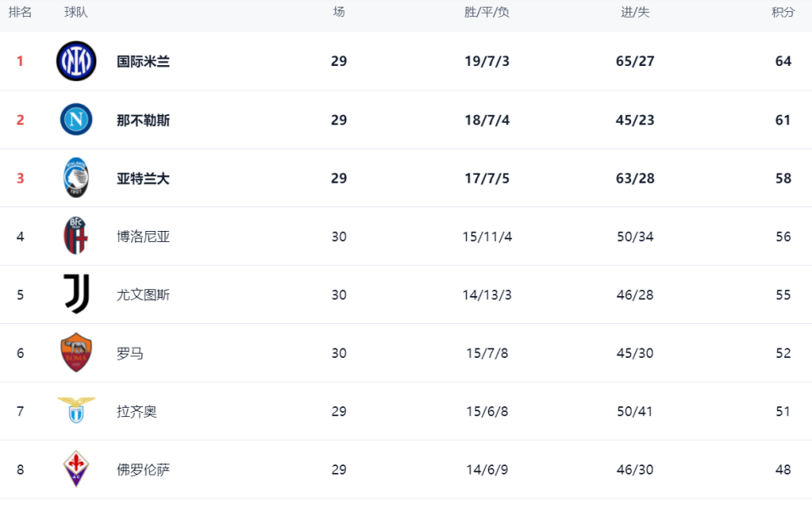Screen dimensions: 812x505
Task: Open the Atalanta team badge
Action: coord(76,178)
